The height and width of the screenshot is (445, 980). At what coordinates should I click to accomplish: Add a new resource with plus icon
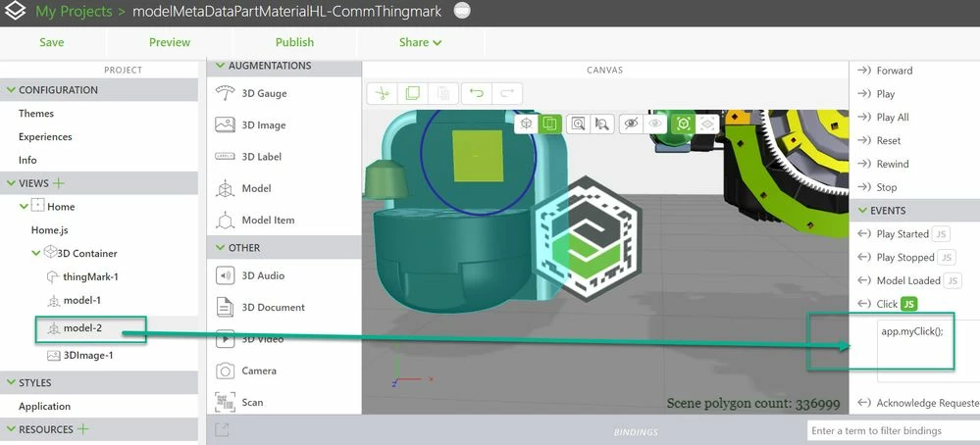(x=82, y=429)
